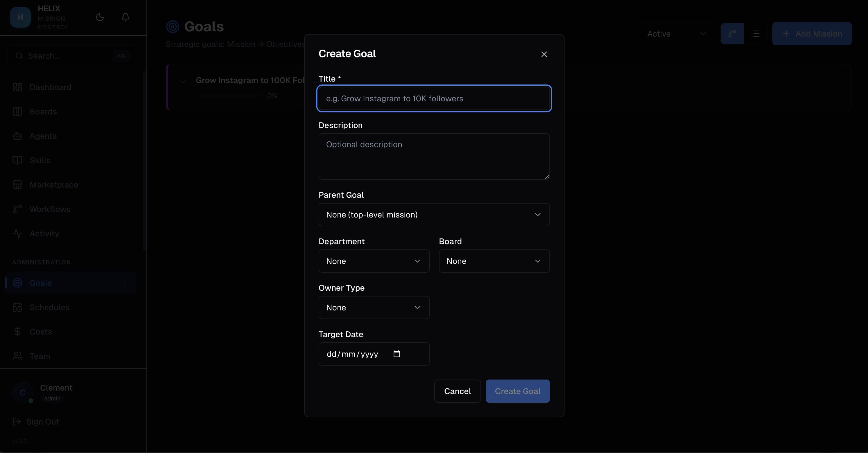Open the Target Date calendar picker icon
Screen dimensions: 868x453
(397, 354)
